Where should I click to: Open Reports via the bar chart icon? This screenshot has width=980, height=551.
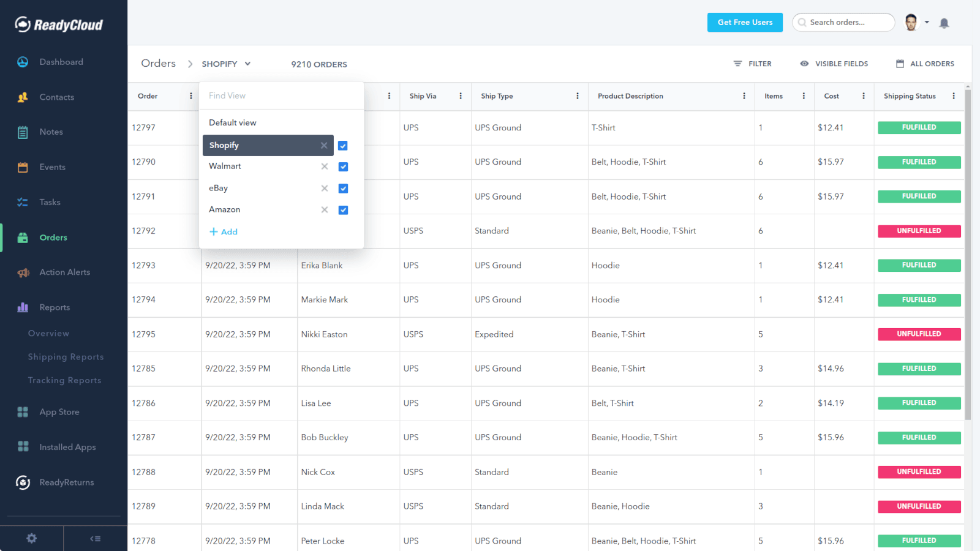[23, 307]
